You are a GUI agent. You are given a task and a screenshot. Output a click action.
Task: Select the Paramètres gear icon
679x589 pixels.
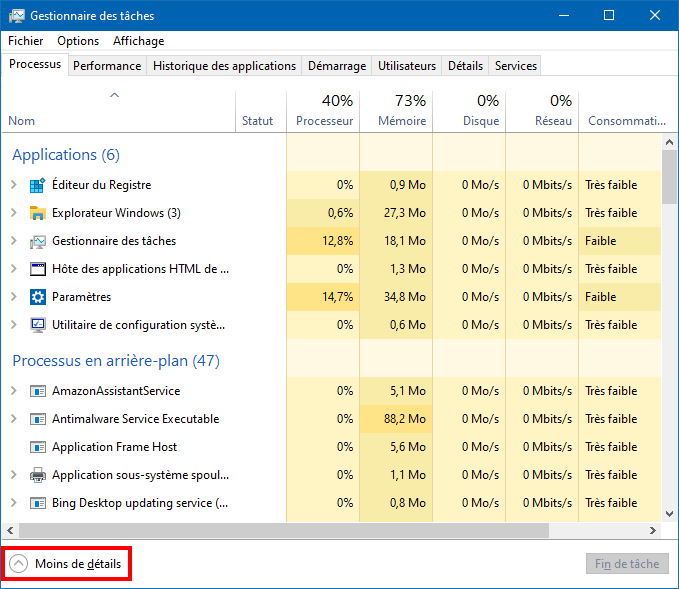tap(38, 297)
